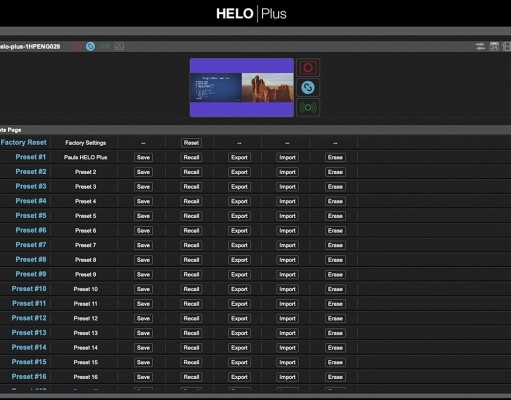Click Recall in the Preset #7 row
The height and width of the screenshot is (400, 511).
coord(191,246)
